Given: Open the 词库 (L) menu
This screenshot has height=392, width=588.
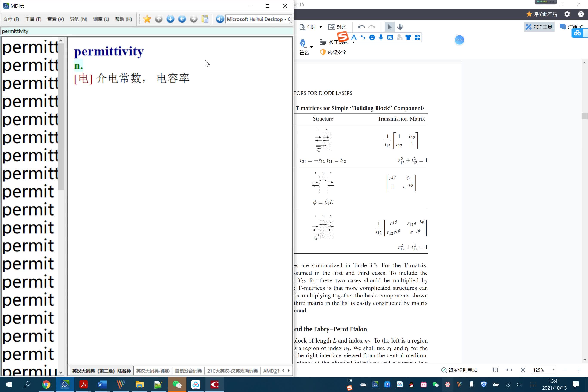Looking at the screenshot, I should point(101,19).
